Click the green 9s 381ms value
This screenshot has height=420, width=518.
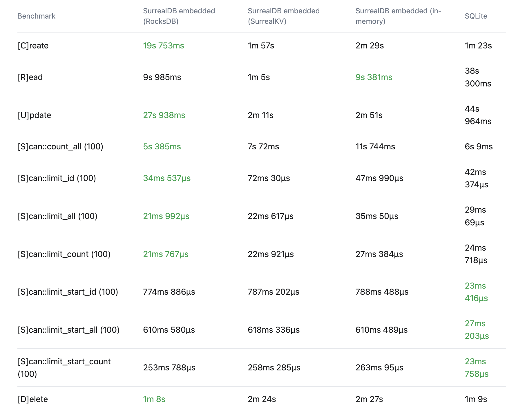click(x=374, y=77)
